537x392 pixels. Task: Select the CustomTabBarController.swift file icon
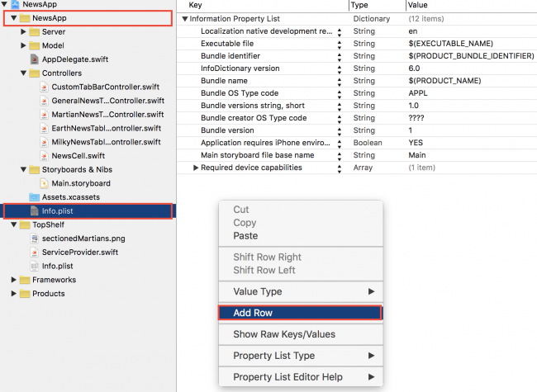44,87
